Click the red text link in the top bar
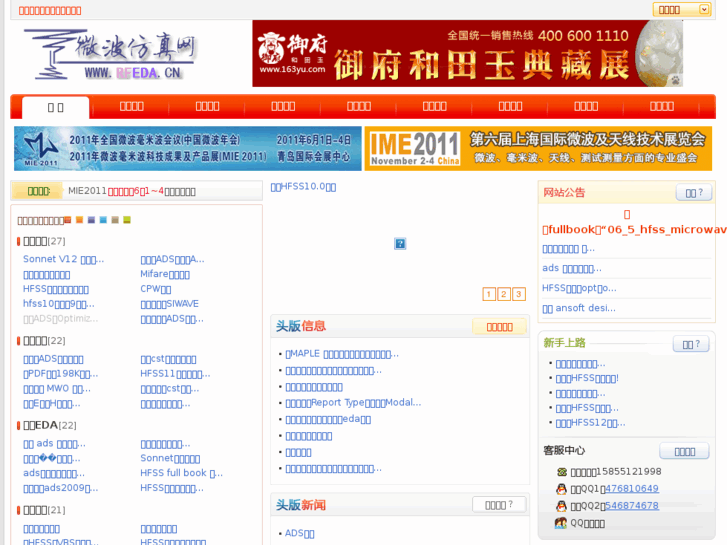The width and height of the screenshot is (727, 545). (50, 10)
